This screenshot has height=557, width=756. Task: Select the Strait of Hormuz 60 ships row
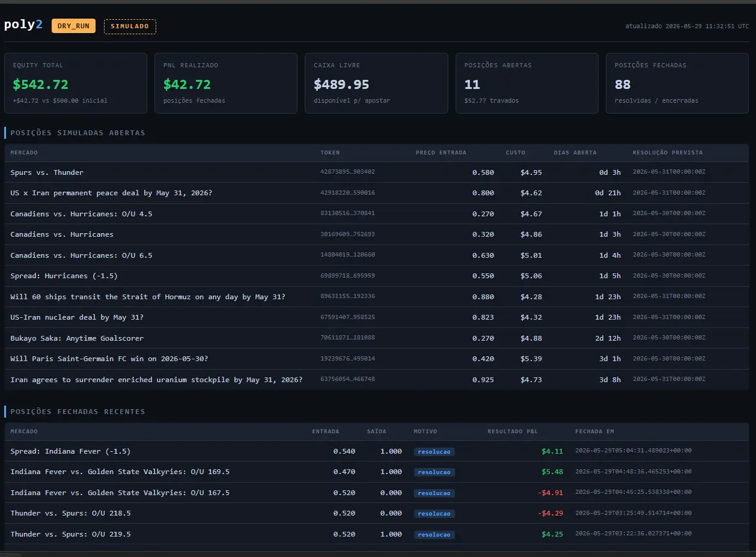tap(377, 297)
